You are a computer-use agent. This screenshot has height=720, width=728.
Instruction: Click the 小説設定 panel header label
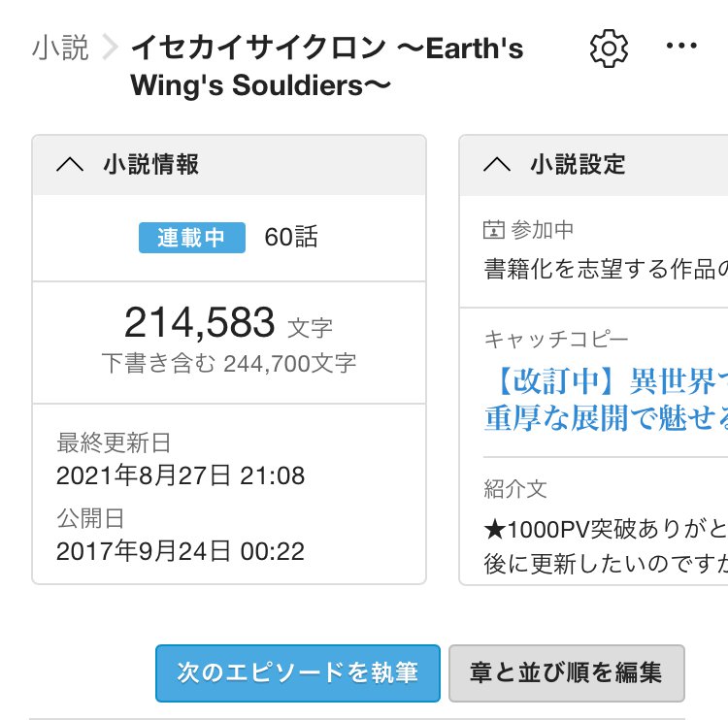coord(578,165)
